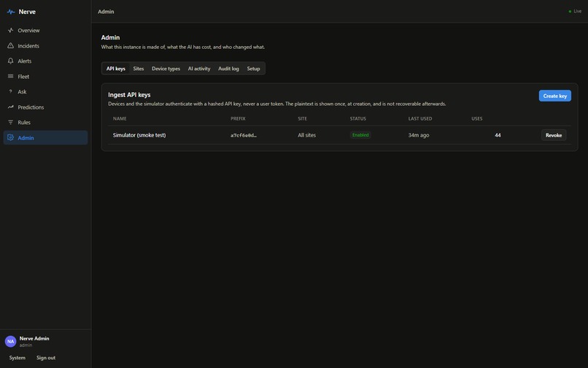Image resolution: width=588 pixels, height=368 pixels.
Task: Open the Setup tab
Action: tap(253, 69)
